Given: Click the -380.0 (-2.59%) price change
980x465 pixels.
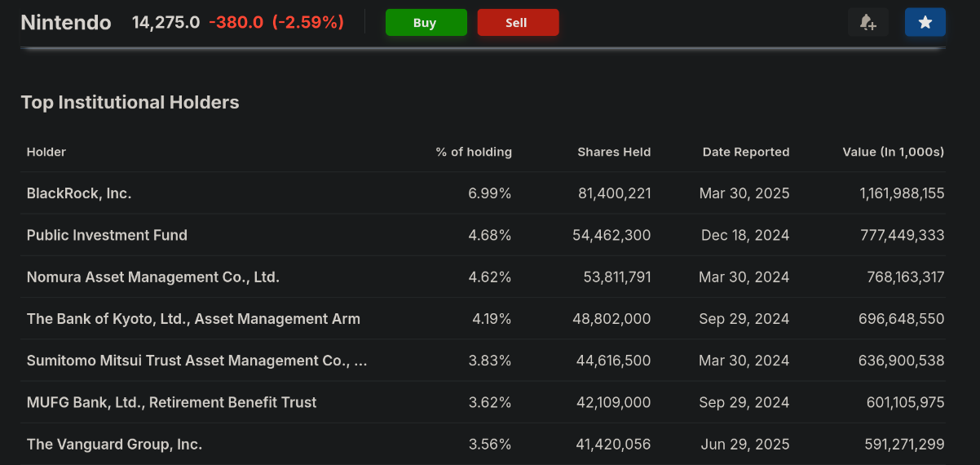Looking at the screenshot, I should coord(276,23).
